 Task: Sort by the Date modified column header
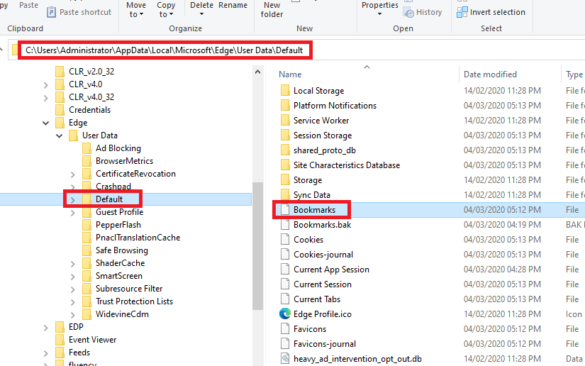[490, 74]
